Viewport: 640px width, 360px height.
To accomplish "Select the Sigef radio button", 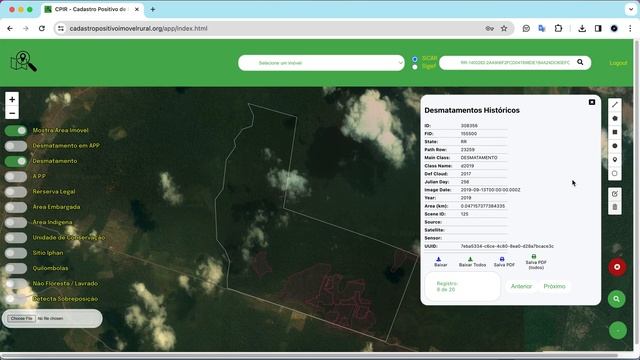I will [x=415, y=67].
